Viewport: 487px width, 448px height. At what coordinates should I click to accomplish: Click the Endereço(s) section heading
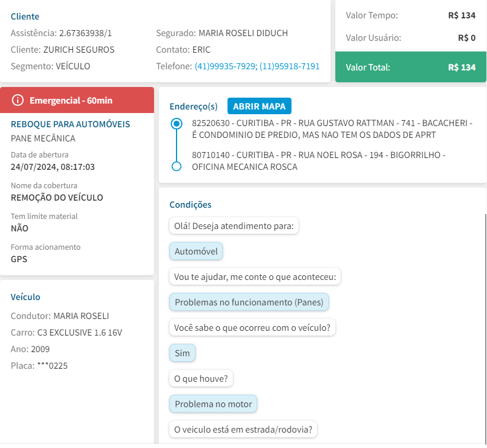(194, 107)
